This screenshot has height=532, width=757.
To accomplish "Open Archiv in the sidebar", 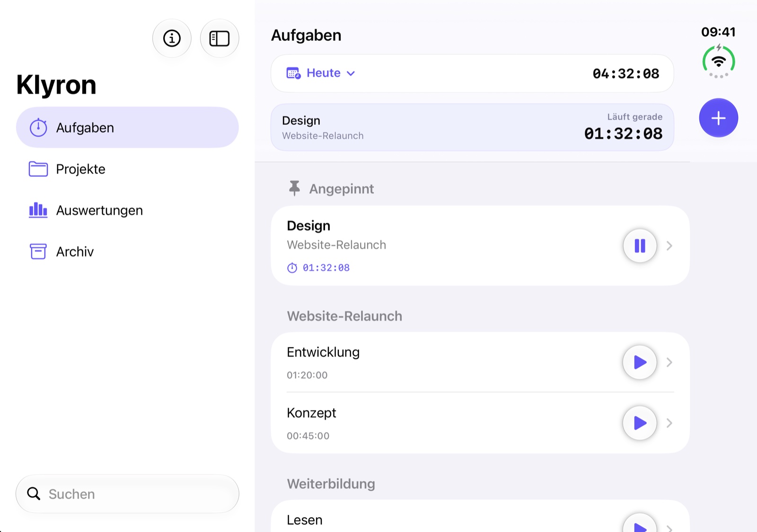I will (x=127, y=251).
